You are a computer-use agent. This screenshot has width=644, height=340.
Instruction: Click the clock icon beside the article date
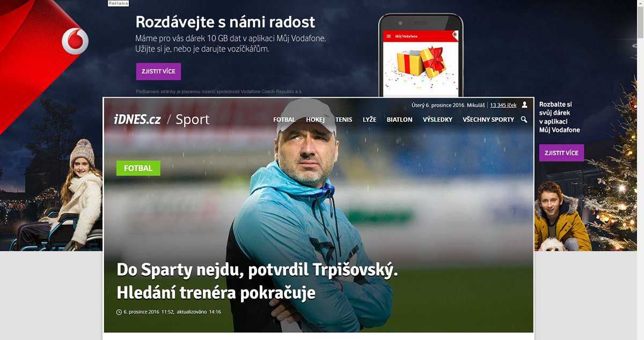[x=119, y=312]
